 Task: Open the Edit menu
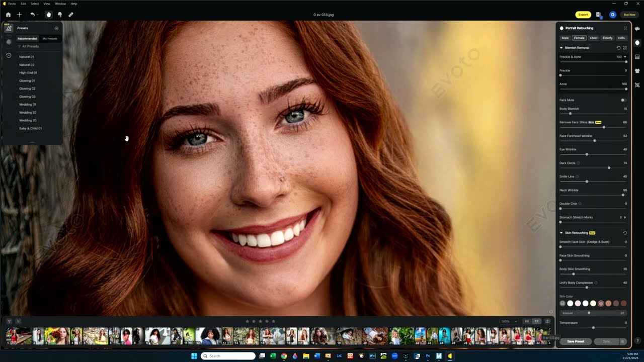(x=23, y=4)
